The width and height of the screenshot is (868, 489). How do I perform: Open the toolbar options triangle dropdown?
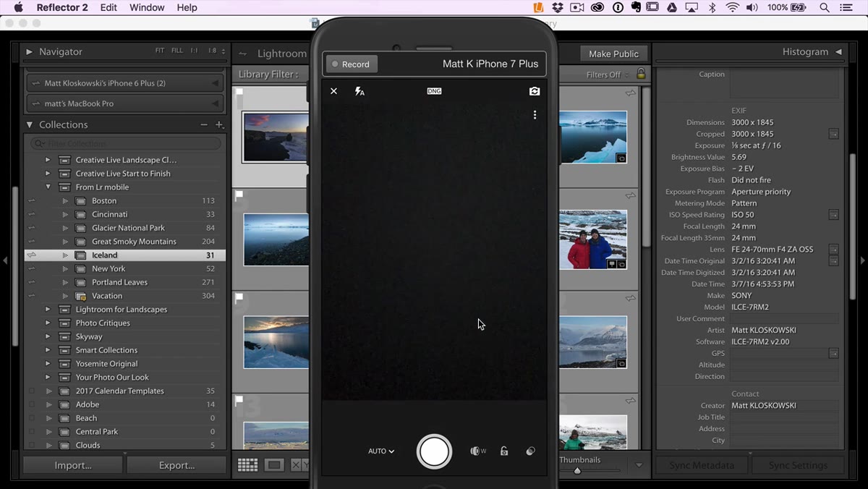(639, 465)
